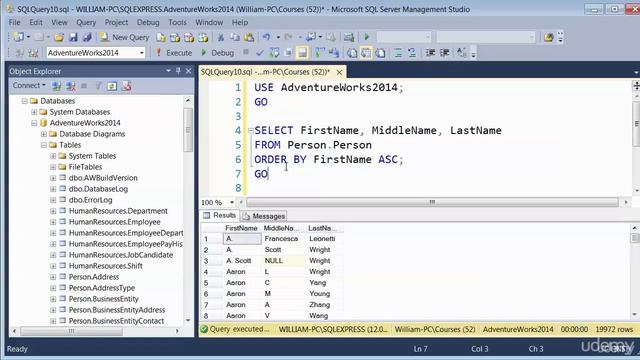Screen dimensions: 640x360
Task: Close the SQLQuery10.sql tab
Action: pos(339,72)
